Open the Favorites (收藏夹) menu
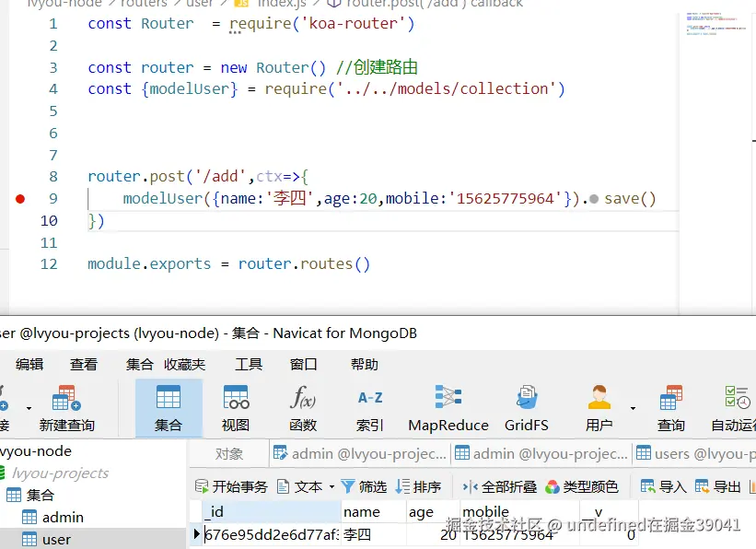This screenshot has height=549, width=756. tap(184, 364)
